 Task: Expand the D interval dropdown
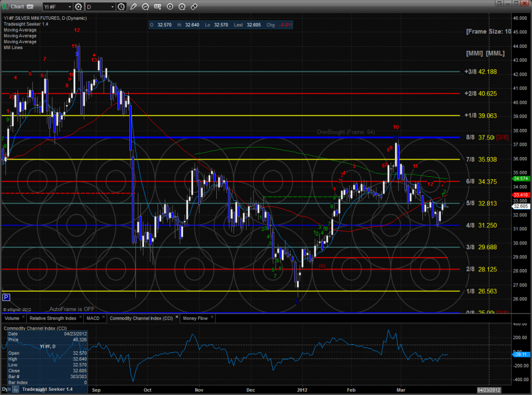coord(111,7)
